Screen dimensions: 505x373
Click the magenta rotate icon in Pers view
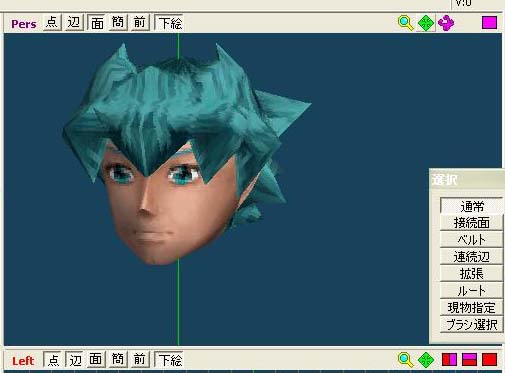coord(446,23)
